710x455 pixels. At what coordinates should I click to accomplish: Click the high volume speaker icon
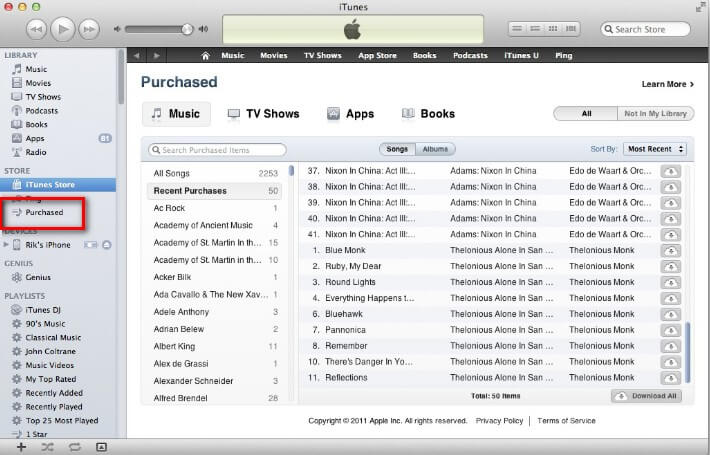tap(203, 29)
